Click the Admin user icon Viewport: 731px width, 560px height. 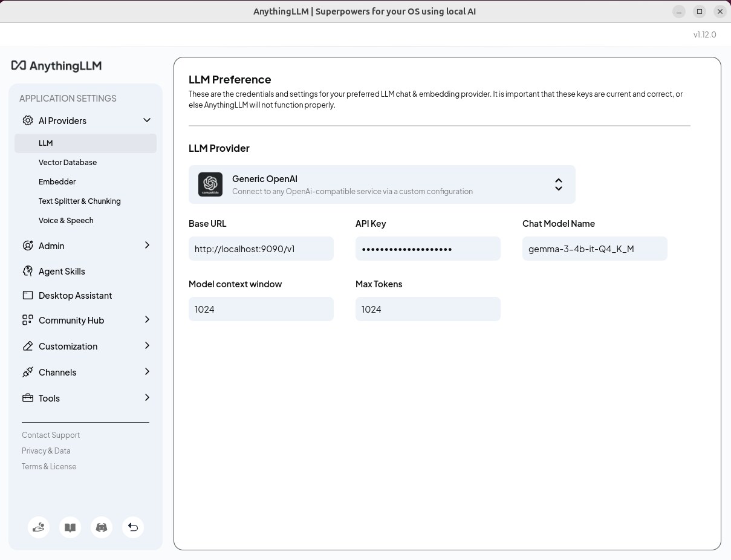click(28, 246)
